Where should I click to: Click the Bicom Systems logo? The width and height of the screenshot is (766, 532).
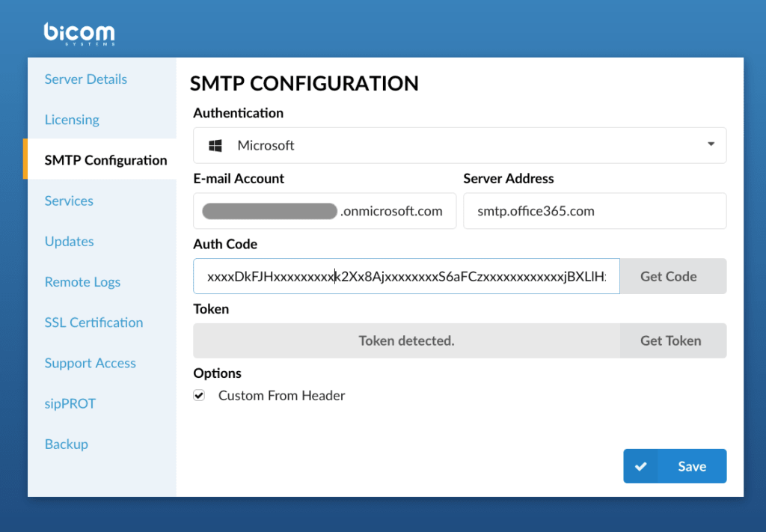(x=79, y=34)
